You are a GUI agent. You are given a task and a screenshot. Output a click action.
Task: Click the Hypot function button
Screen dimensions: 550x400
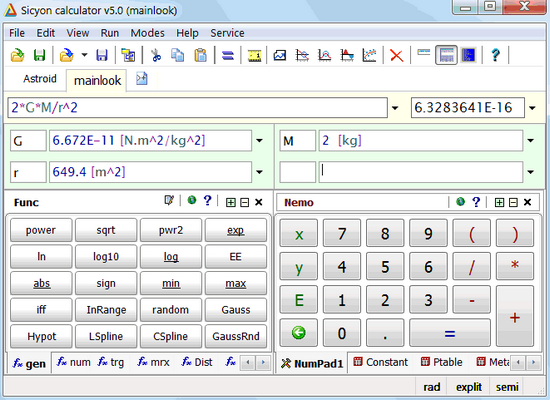point(41,336)
